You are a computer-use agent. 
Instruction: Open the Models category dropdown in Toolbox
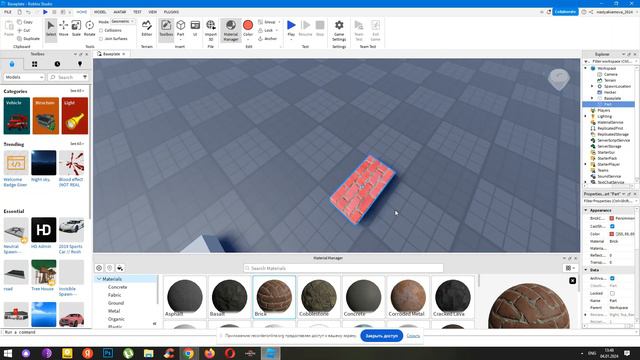[x=24, y=77]
